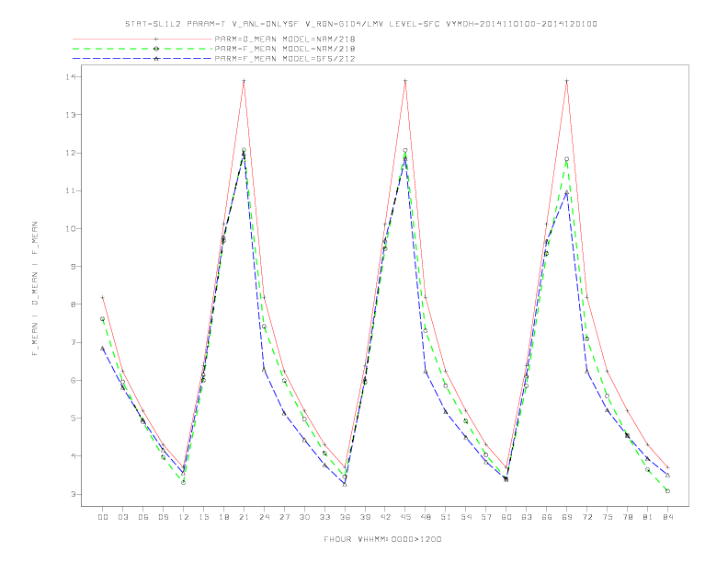728x563 pixels.
Task: Click y-axis tick label 3
Action: pos(74,494)
